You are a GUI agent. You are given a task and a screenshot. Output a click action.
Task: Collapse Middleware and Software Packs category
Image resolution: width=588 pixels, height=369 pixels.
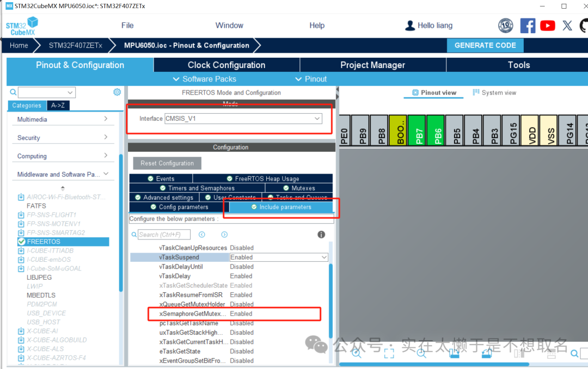coord(106,174)
